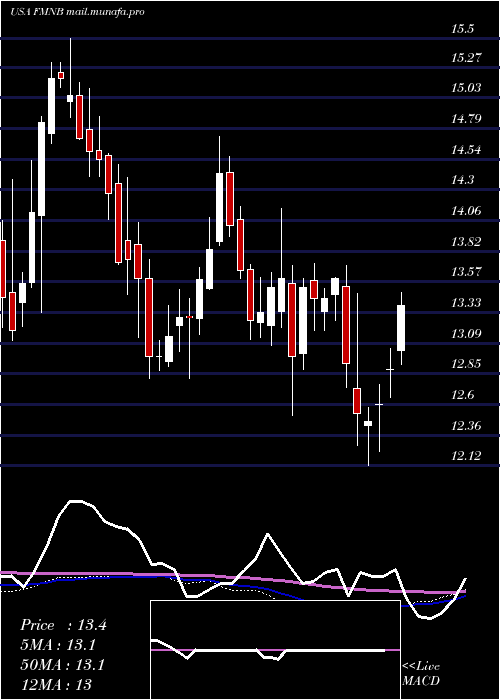Click the 13.33 price axis label

pyautogui.click(x=467, y=303)
